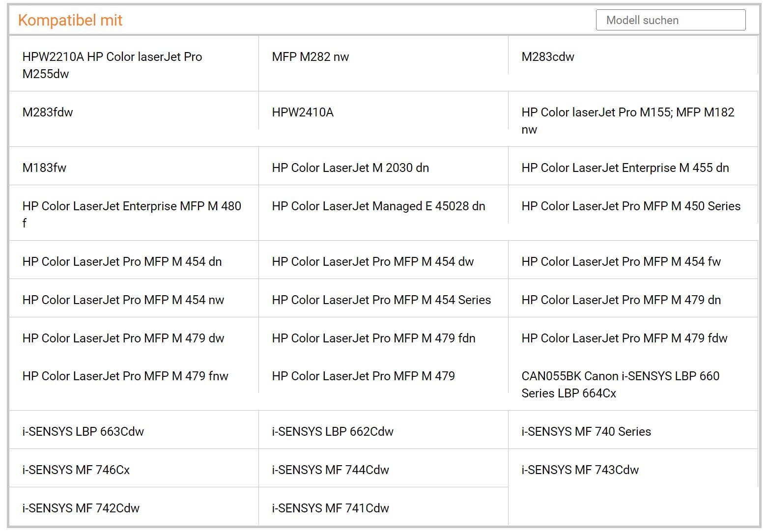Image resolution: width=767 pixels, height=532 pixels.
Task: Select 'i-SENSYS LBP 663Cdw'
Action: [83, 432]
